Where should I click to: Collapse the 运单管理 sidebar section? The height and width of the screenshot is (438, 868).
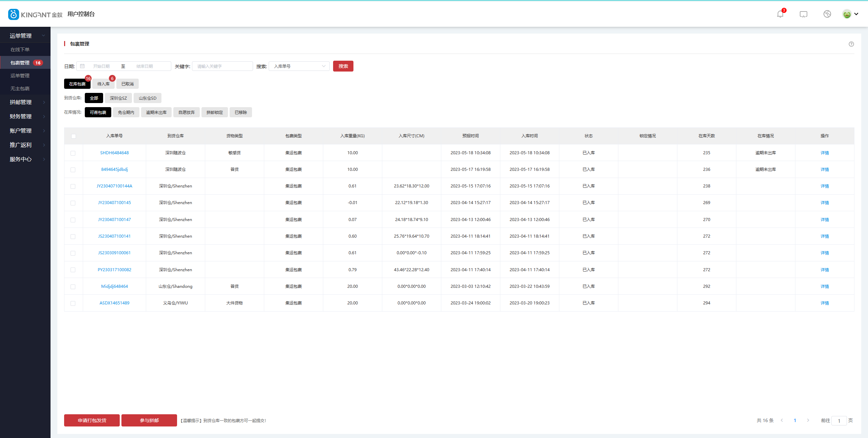click(x=25, y=36)
